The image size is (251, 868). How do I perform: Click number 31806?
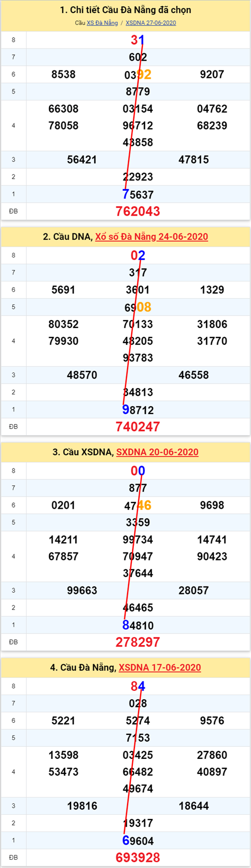[212, 324]
